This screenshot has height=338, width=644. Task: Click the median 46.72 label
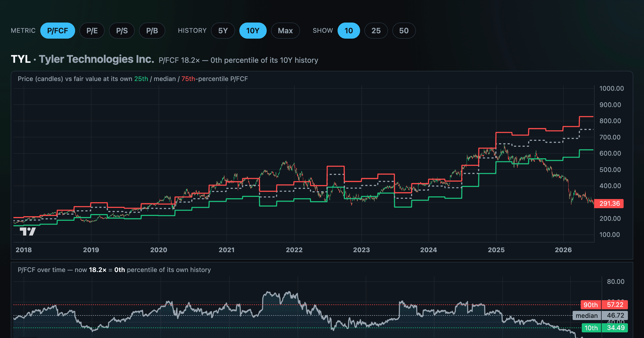pos(600,315)
